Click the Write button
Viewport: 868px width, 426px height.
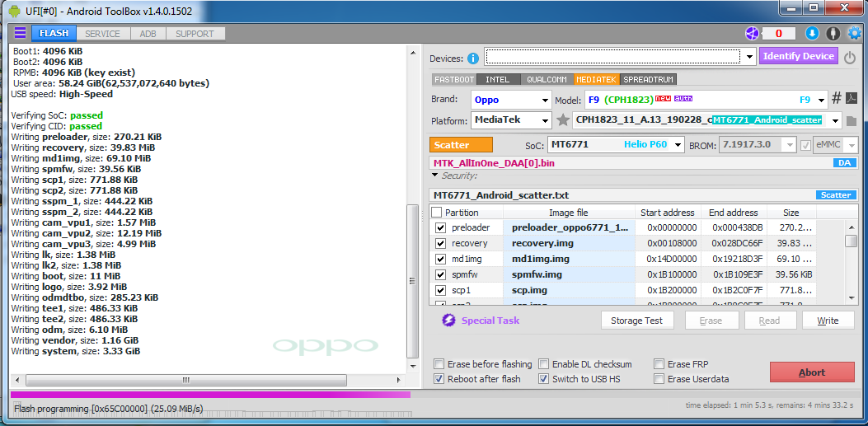pyautogui.click(x=828, y=321)
